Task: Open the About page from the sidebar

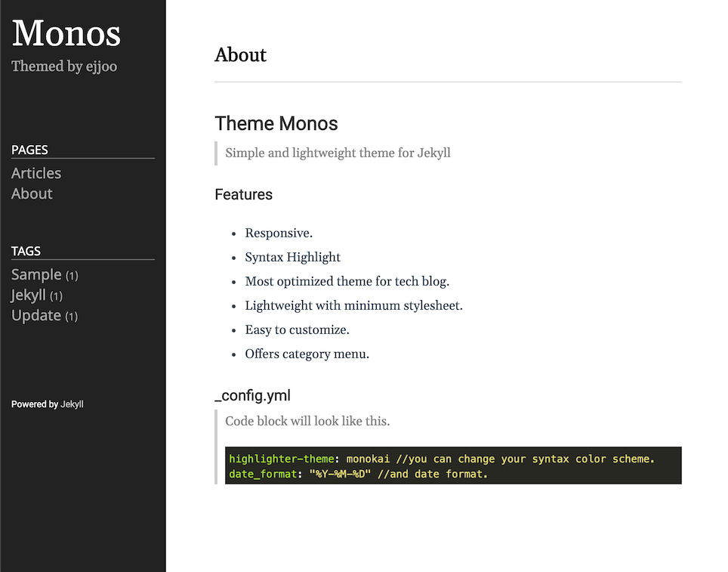Action: point(31,193)
